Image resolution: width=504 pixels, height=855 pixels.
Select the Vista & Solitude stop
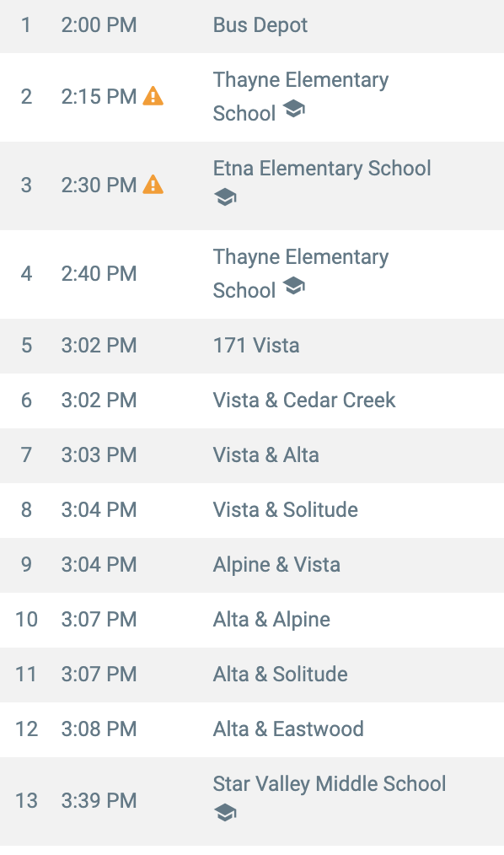[x=252, y=510]
